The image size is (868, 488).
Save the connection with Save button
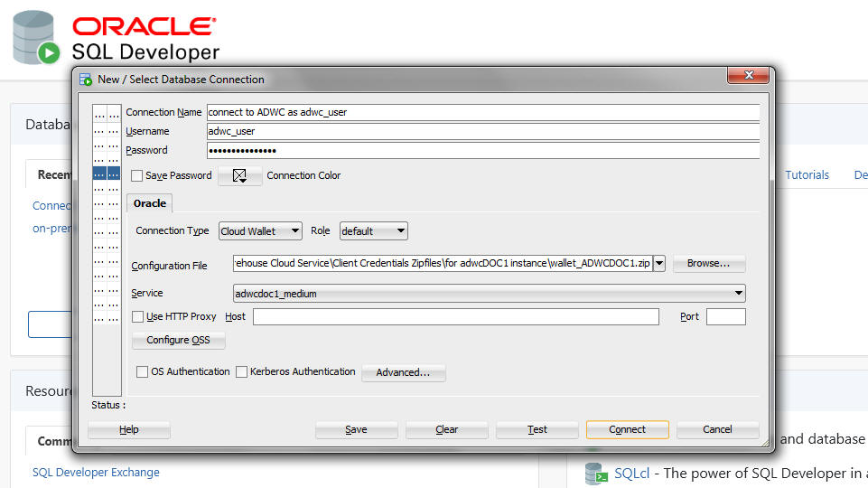[356, 429]
